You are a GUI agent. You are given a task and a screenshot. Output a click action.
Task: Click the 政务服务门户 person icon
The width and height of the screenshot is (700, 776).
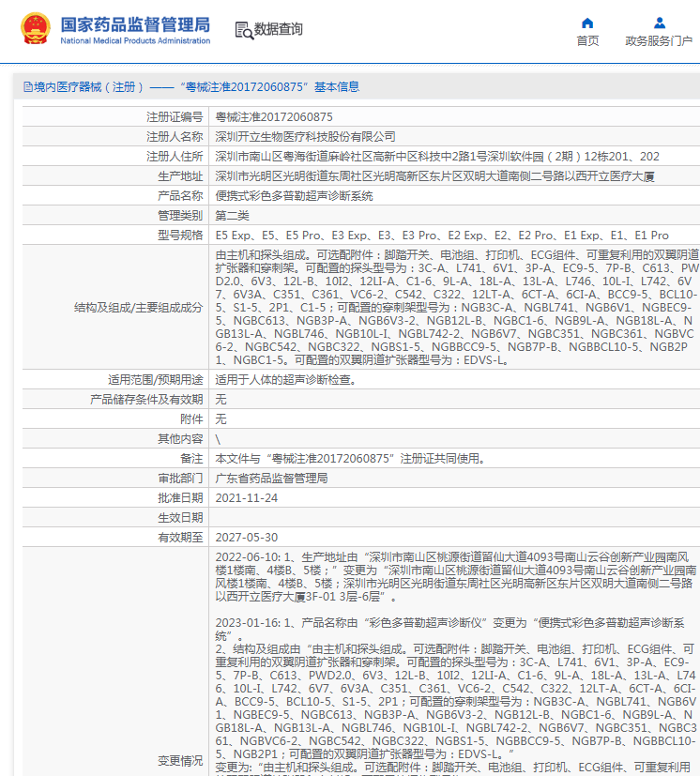coord(659,23)
